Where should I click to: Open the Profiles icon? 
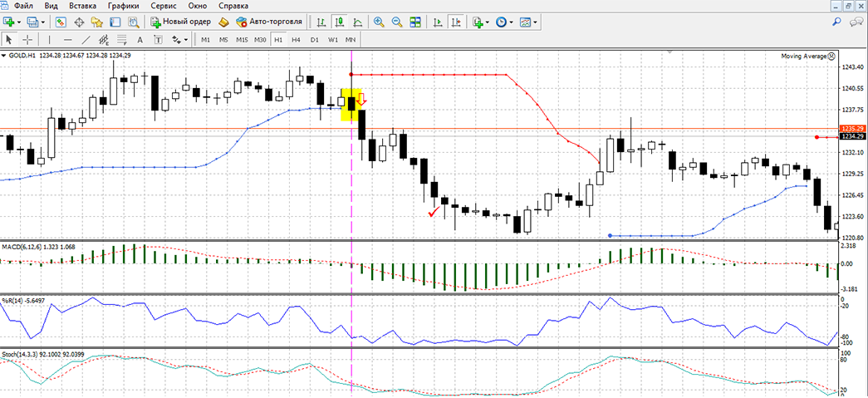(32, 22)
